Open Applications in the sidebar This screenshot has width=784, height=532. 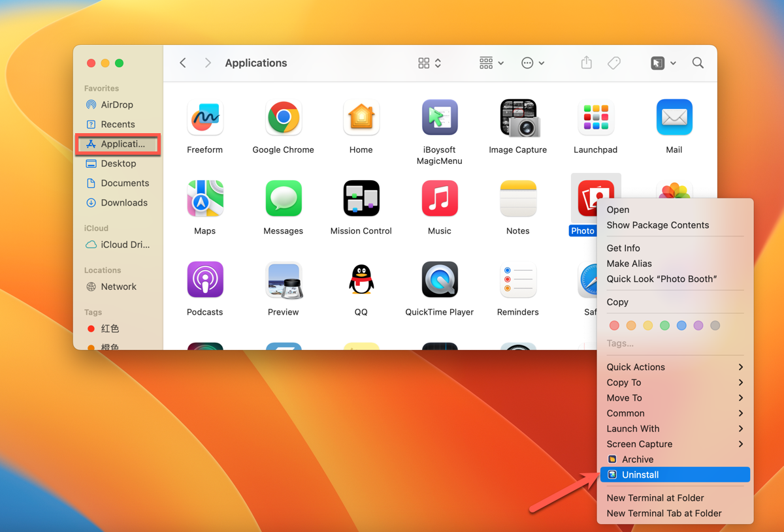[118, 144]
